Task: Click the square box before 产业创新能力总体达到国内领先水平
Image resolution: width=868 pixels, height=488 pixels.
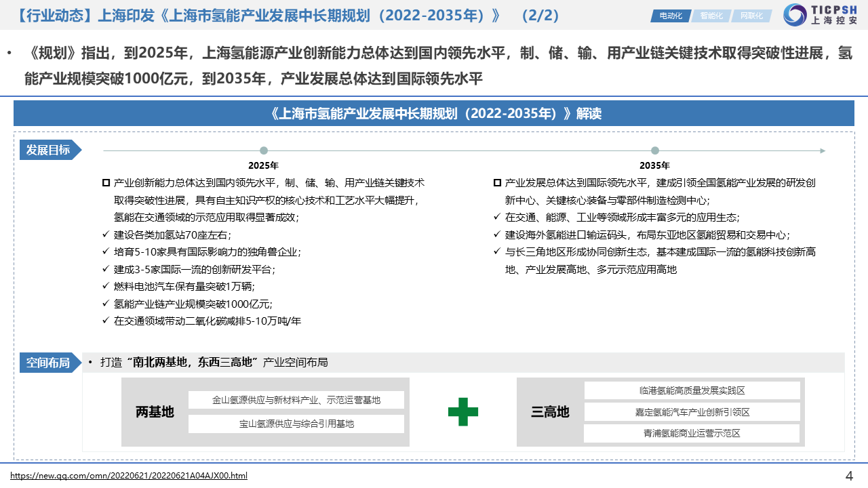Action: pyautogui.click(x=106, y=183)
